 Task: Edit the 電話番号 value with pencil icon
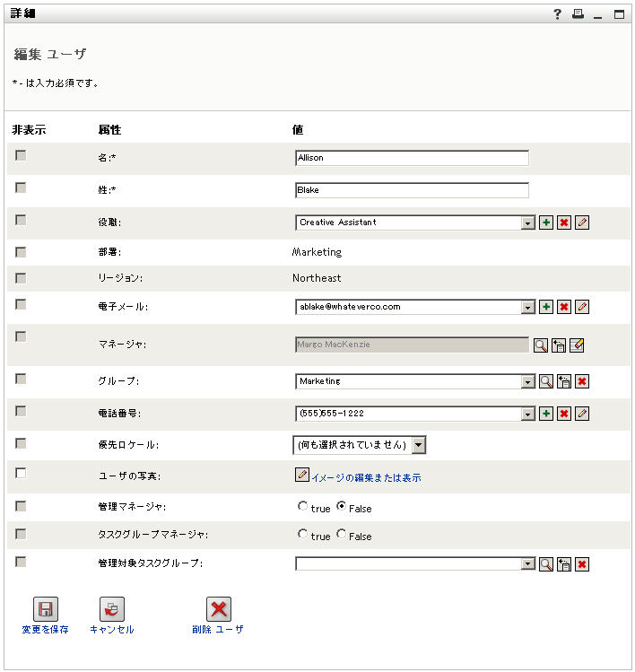click(582, 414)
